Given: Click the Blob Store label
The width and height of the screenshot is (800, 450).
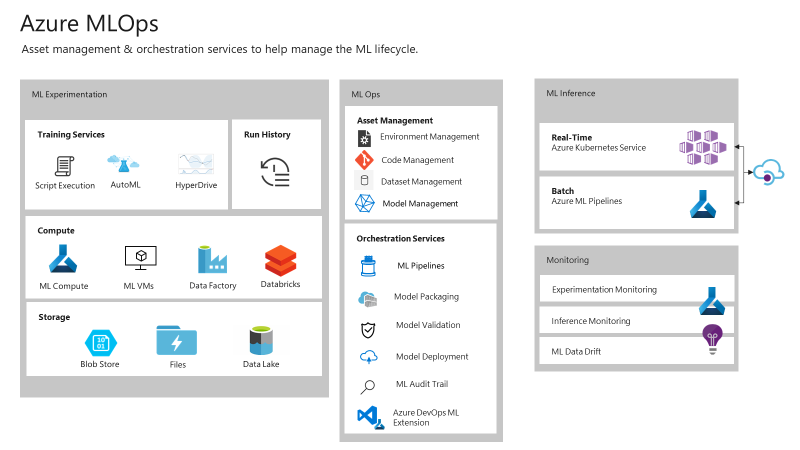Looking at the screenshot, I should click(99, 364).
